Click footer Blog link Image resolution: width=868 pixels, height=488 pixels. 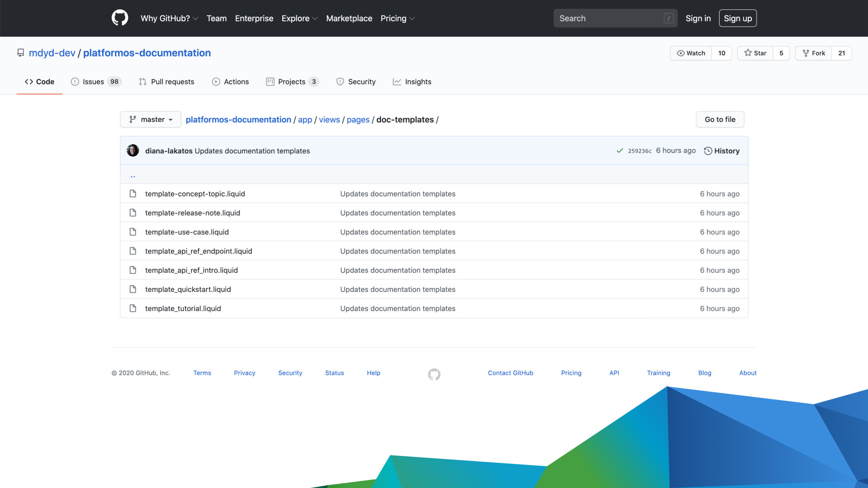[x=705, y=373]
